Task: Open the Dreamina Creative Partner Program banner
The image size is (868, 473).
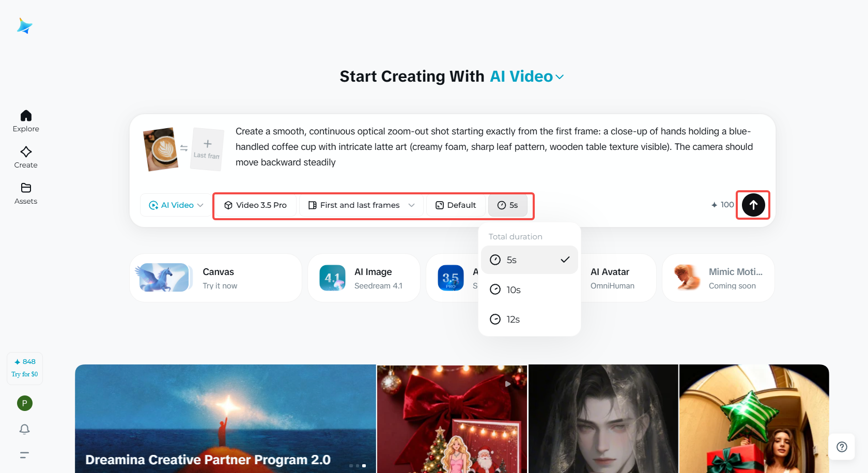Action: click(225, 419)
